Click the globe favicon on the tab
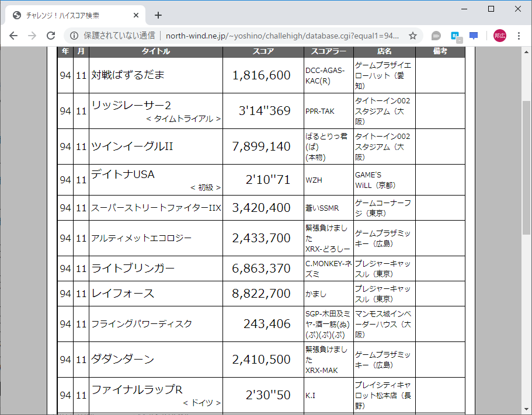This screenshot has height=415, width=532. [15, 15]
